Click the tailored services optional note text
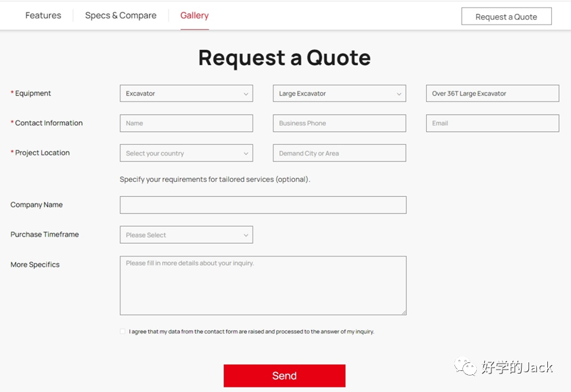571x392 pixels. (215, 179)
